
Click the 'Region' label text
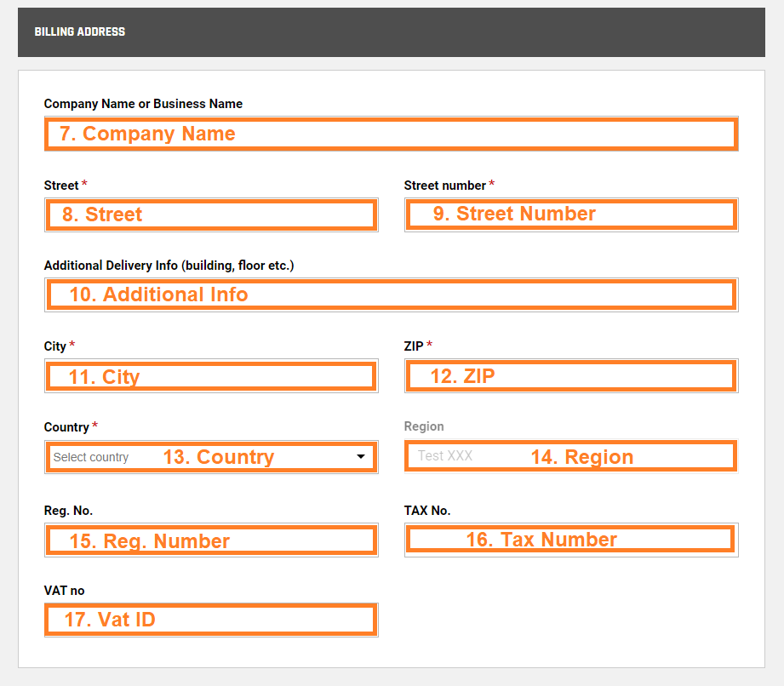(424, 426)
